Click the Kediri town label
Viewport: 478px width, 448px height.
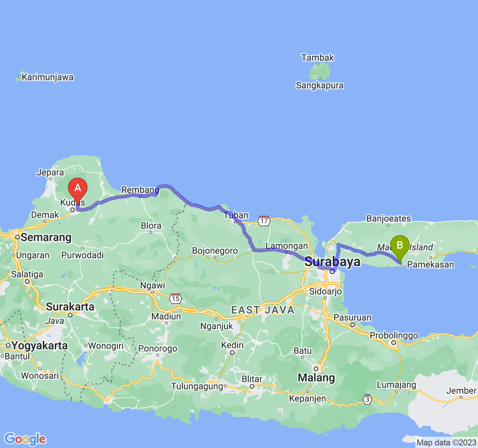(x=232, y=345)
